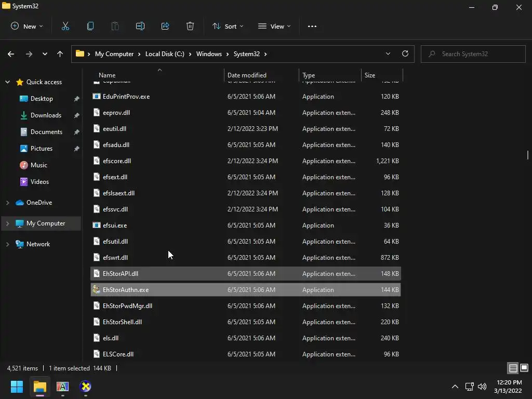The width and height of the screenshot is (532, 399).
Task: Click the EhStorAuthn.exe file icon
Action: (x=97, y=289)
